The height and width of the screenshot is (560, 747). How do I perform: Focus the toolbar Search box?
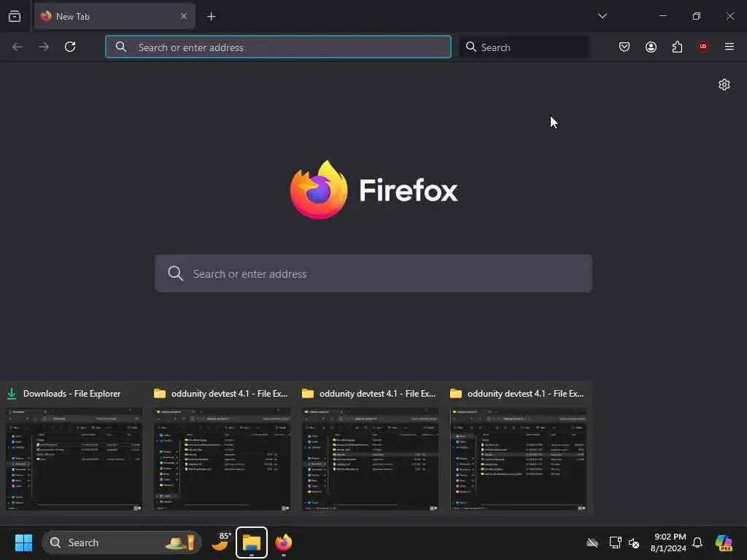coord(524,47)
